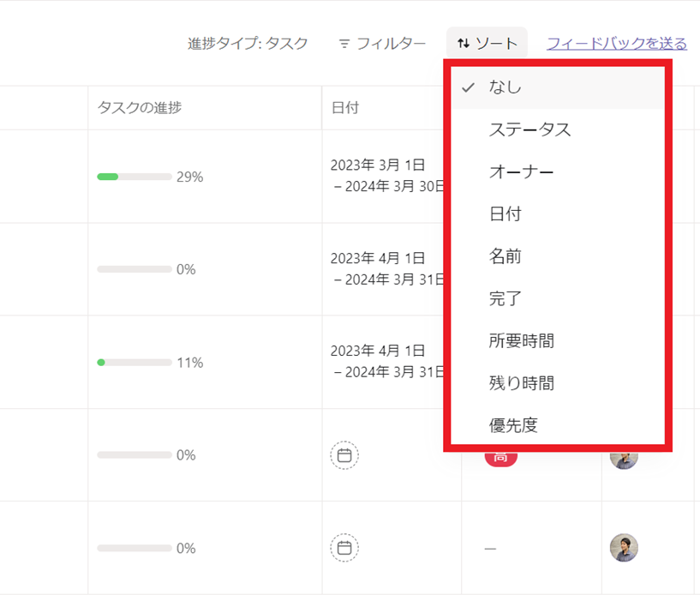Click the empty calendar icon in fourth row

[344, 455]
